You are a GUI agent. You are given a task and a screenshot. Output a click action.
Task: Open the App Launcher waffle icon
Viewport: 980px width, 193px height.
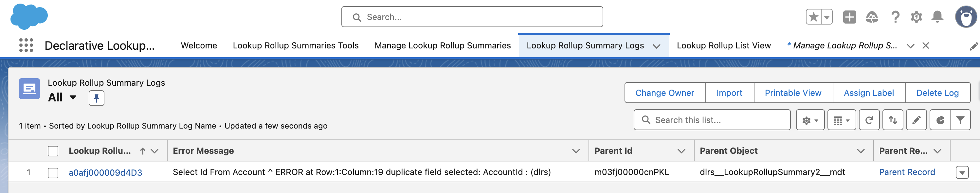tap(26, 45)
